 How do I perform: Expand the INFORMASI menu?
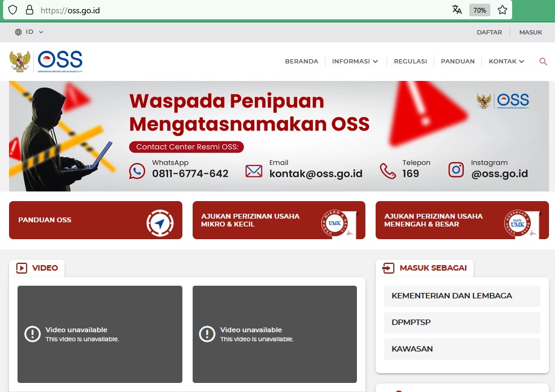click(355, 61)
